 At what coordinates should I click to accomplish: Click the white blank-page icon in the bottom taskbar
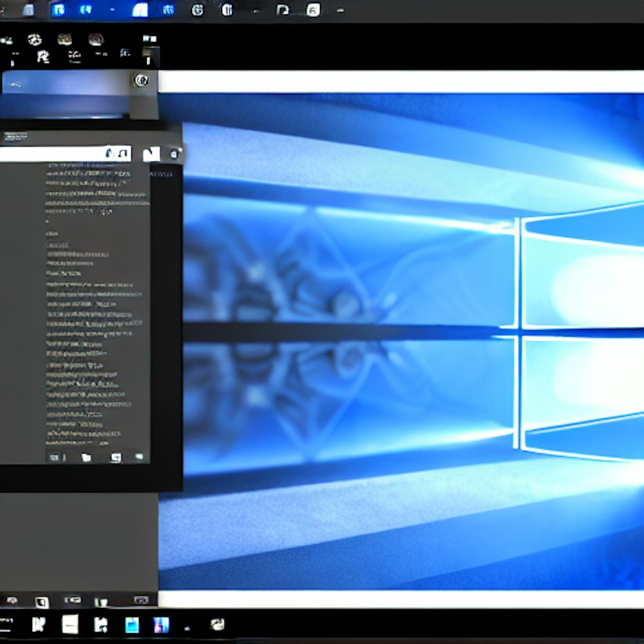click(70, 624)
